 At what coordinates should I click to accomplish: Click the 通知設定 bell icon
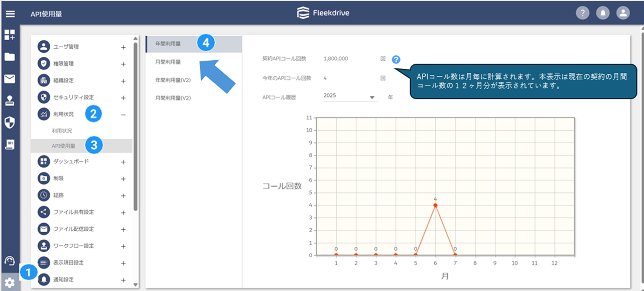click(x=44, y=279)
